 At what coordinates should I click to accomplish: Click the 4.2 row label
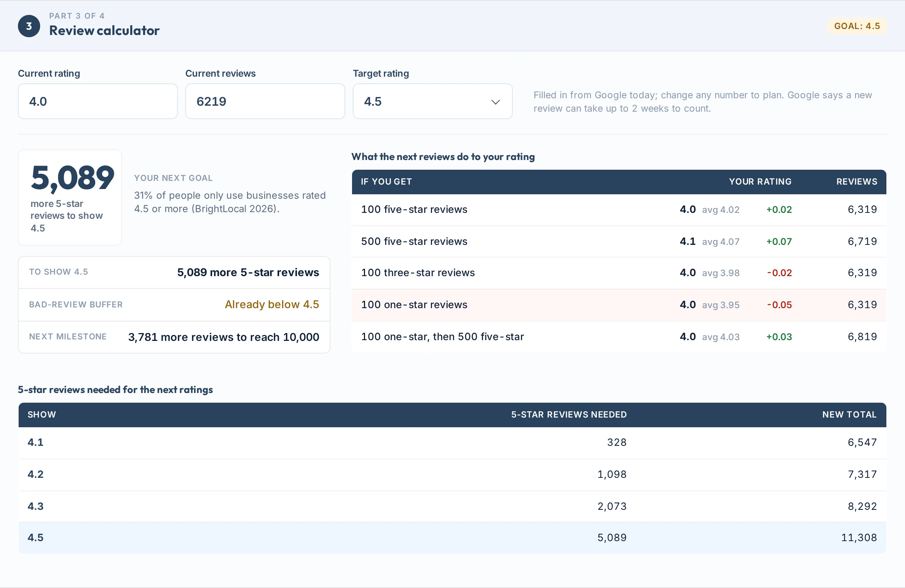coord(35,474)
